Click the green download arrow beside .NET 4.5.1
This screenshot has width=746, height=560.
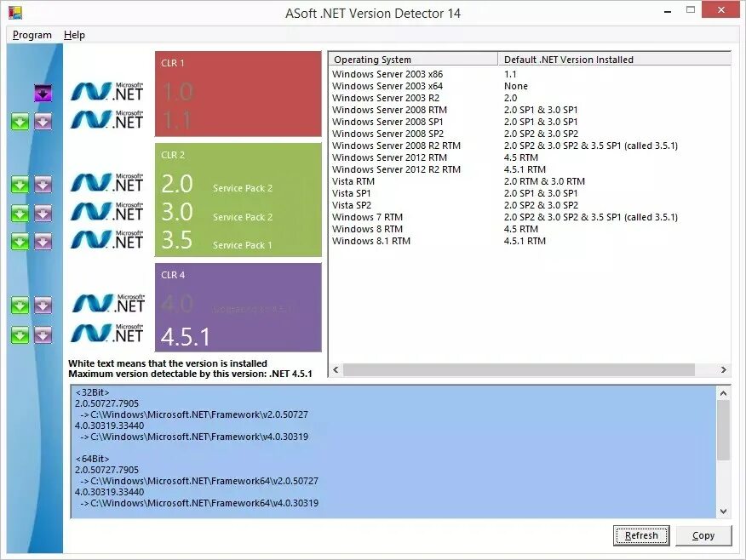coord(20,335)
